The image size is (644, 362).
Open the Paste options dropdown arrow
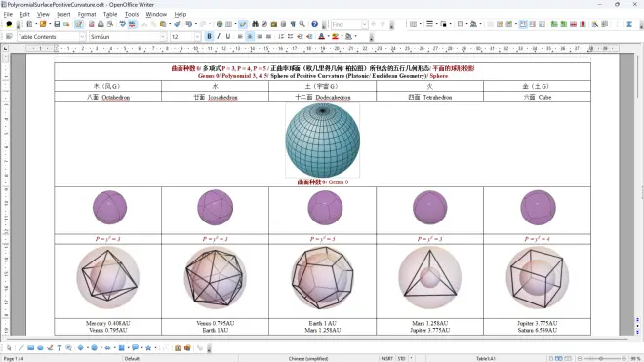tap(170, 24)
